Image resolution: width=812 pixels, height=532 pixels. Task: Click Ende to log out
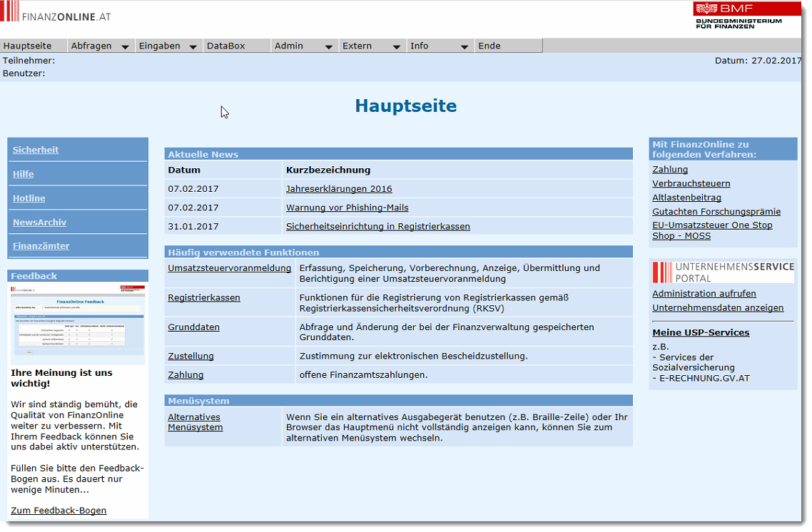tap(489, 46)
